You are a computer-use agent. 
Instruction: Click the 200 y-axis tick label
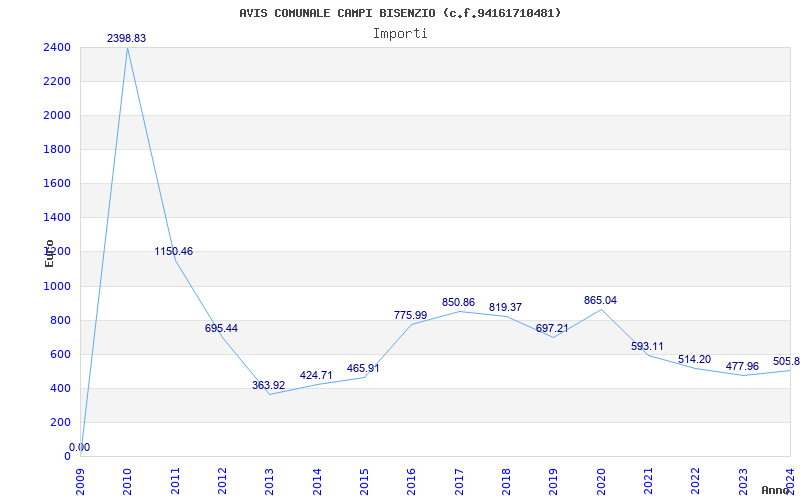click(60, 422)
